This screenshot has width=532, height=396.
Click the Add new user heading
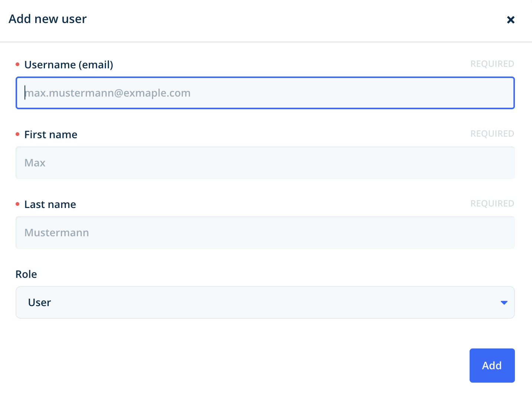pos(48,19)
